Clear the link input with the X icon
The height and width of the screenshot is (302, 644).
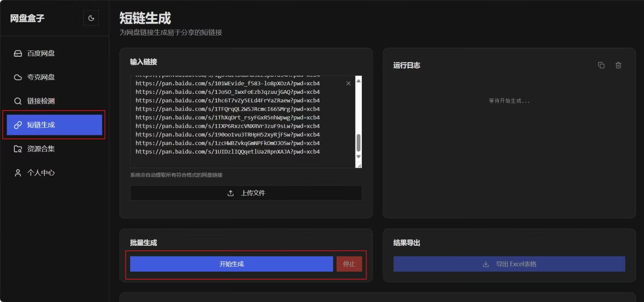pos(348,84)
